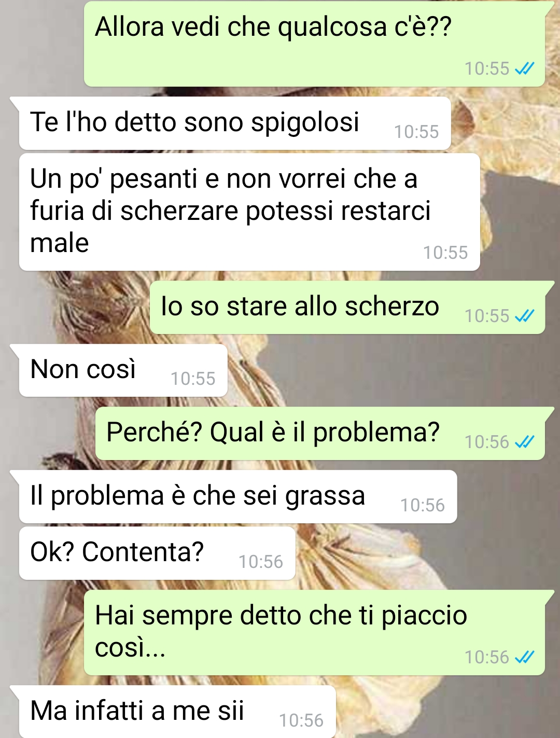The height and width of the screenshot is (738, 560).
Task: Tap 10:55 timestamp of 'Te l'ho detto sono spigolosi'
Action: [x=416, y=132]
